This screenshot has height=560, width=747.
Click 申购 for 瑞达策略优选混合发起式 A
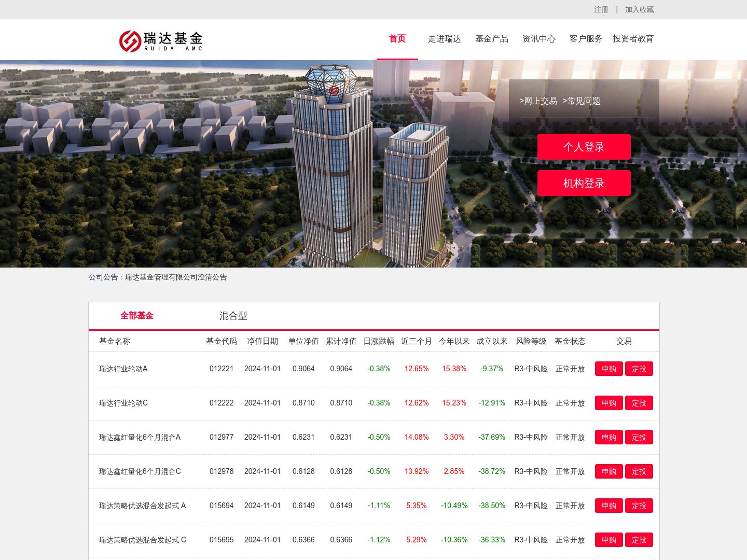pos(609,506)
